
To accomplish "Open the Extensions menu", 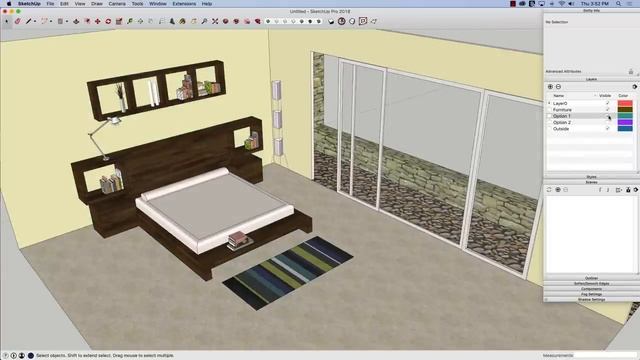I will pyautogui.click(x=184, y=4).
